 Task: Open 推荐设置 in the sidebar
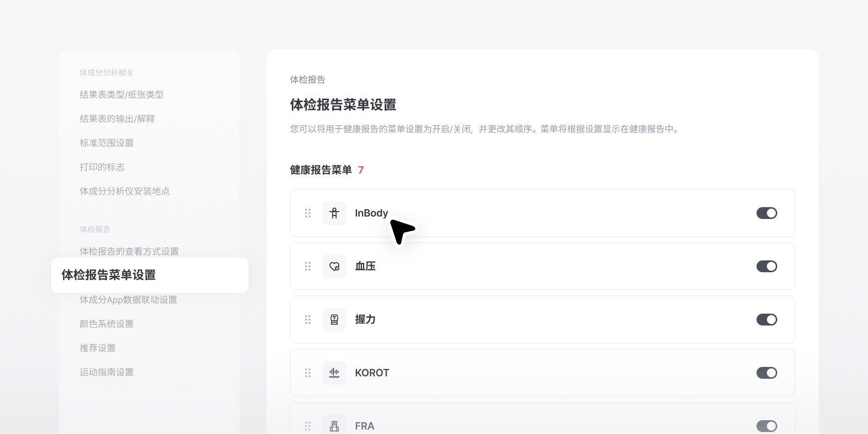98,348
